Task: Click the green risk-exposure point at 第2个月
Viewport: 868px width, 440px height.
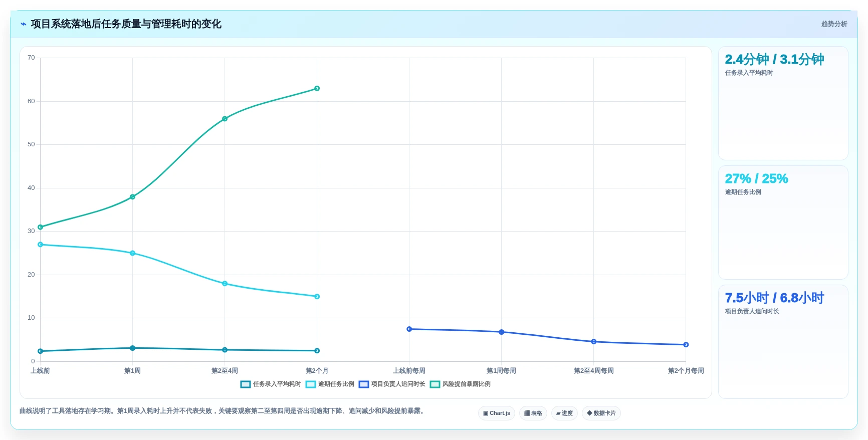Action: (317, 89)
